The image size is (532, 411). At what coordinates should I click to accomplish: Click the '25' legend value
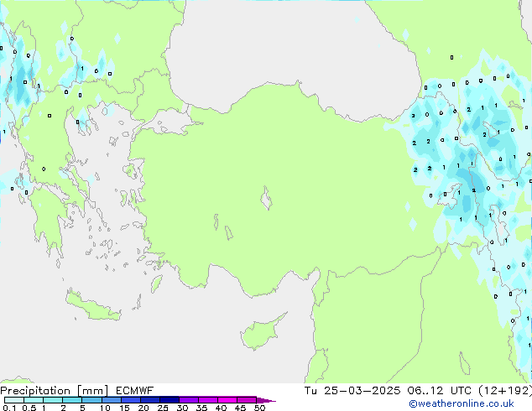tap(163, 408)
